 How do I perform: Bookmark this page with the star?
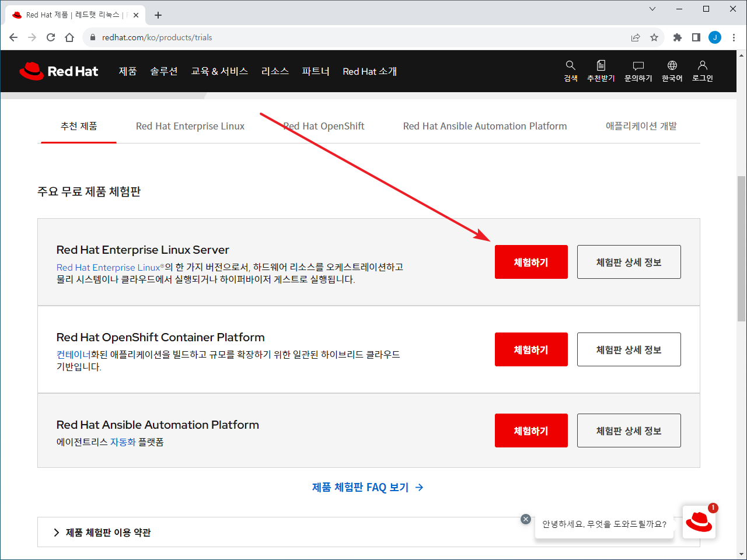tap(654, 37)
